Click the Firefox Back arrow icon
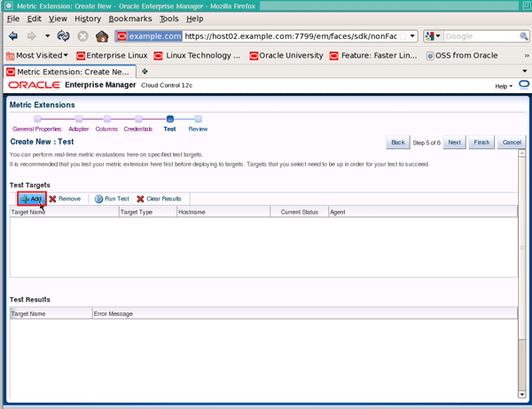 pyautogui.click(x=13, y=36)
